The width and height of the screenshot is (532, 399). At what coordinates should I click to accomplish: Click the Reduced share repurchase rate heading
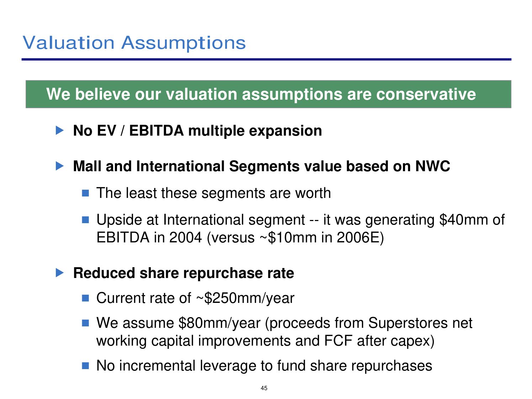(183, 273)
